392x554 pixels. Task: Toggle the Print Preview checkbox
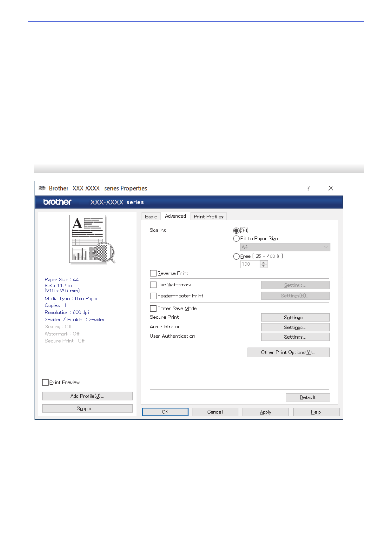[45, 382]
